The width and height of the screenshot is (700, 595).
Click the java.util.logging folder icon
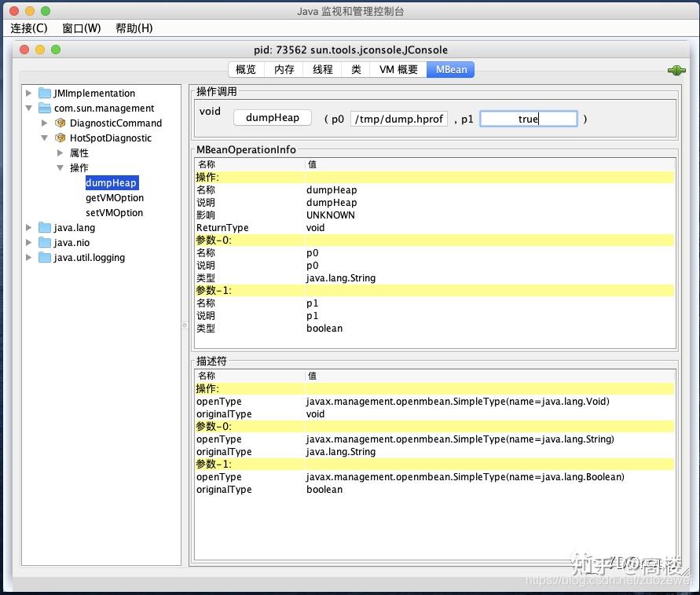(x=44, y=257)
